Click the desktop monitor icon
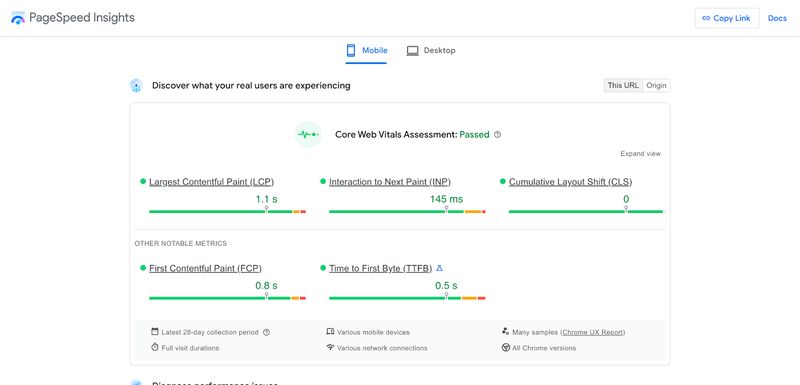The image size is (800, 385). tap(412, 50)
